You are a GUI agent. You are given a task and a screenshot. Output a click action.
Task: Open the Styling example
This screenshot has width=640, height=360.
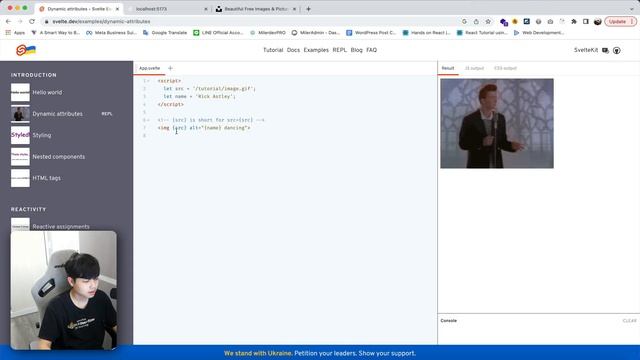[x=42, y=135]
